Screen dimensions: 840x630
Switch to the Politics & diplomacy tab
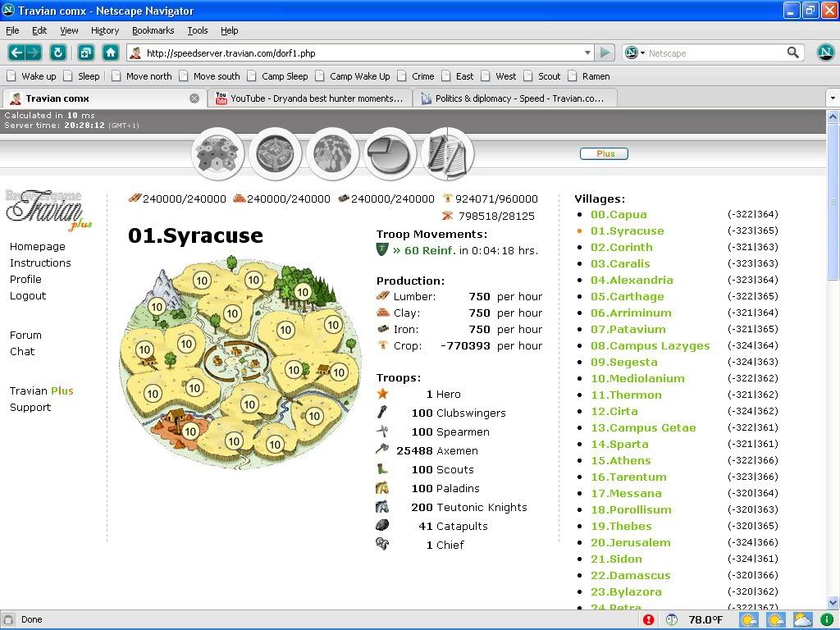click(x=514, y=98)
